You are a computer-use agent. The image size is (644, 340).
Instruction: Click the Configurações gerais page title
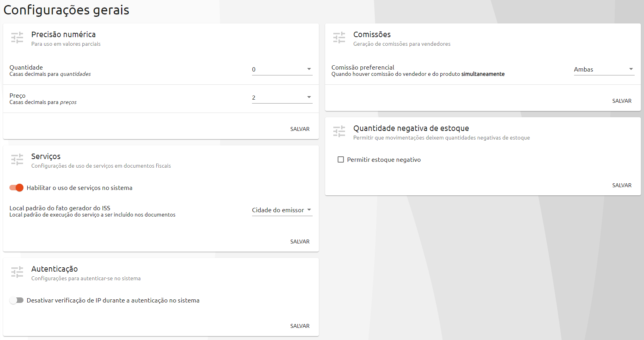click(66, 10)
